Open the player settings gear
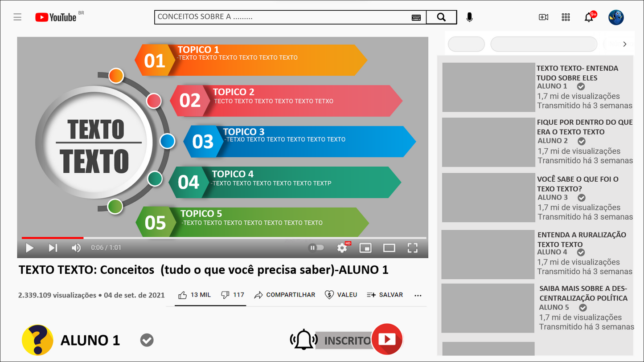 tap(342, 248)
